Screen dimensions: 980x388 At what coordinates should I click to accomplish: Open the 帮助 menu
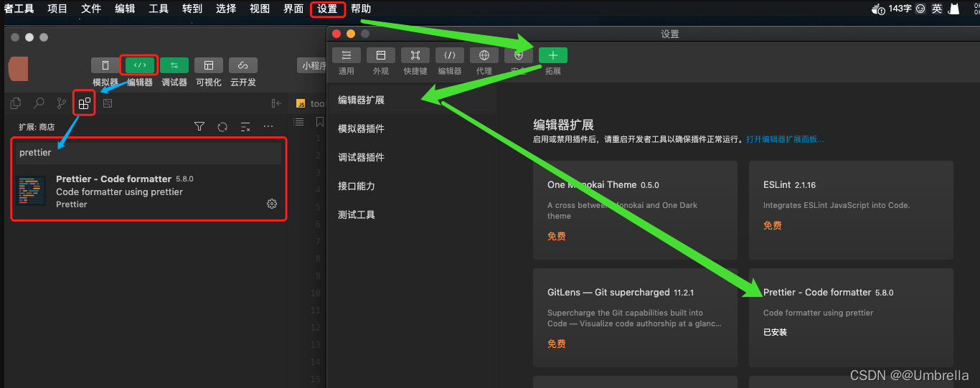(361, 9)
